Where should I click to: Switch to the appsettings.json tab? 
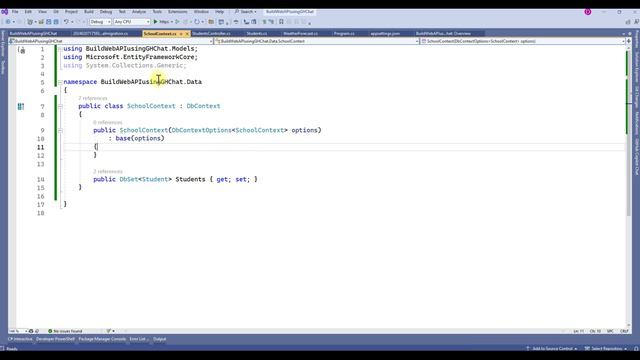[385, 33]
